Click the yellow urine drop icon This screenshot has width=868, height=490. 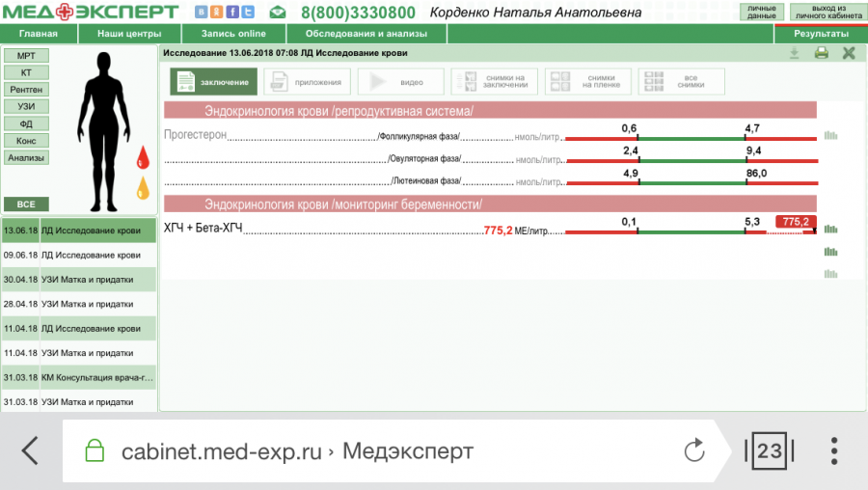click(x=143, y=188)
